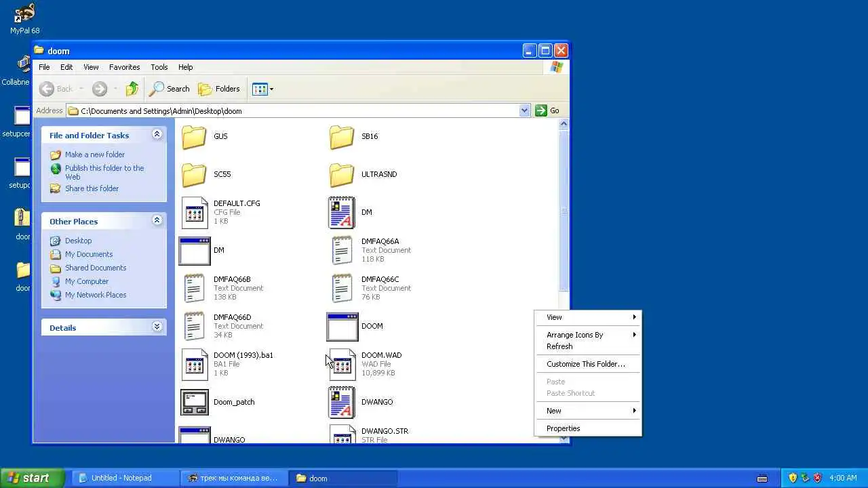The width and height of the screenshot is (868, 488).
Task: Select the DWANGO help file icon
Action: [x=342, y=402]
